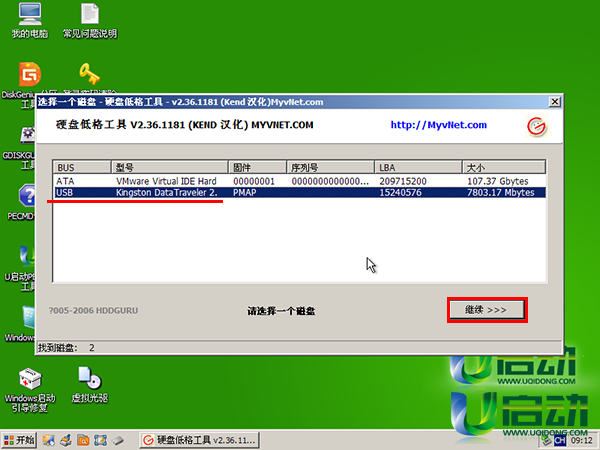Select the USB disk row
The width and height of the screenshot is (600, 450).
coord(299,192)
